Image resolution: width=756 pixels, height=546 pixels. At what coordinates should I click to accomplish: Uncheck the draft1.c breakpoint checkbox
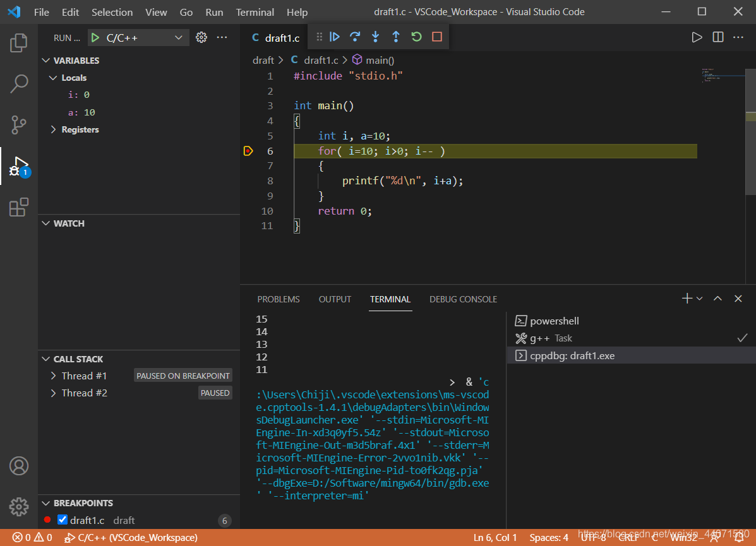(x=62, y=519)
